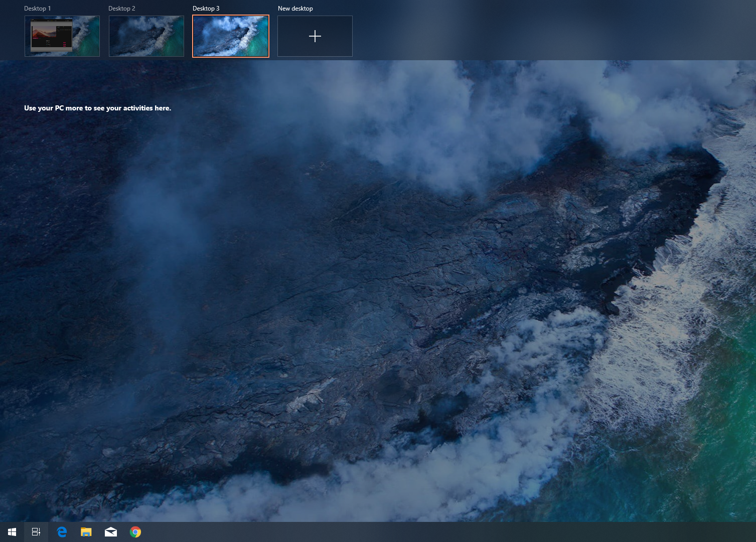Launch Google Chrome from the taskbar

pyautogui.click(x=135, y=532)
